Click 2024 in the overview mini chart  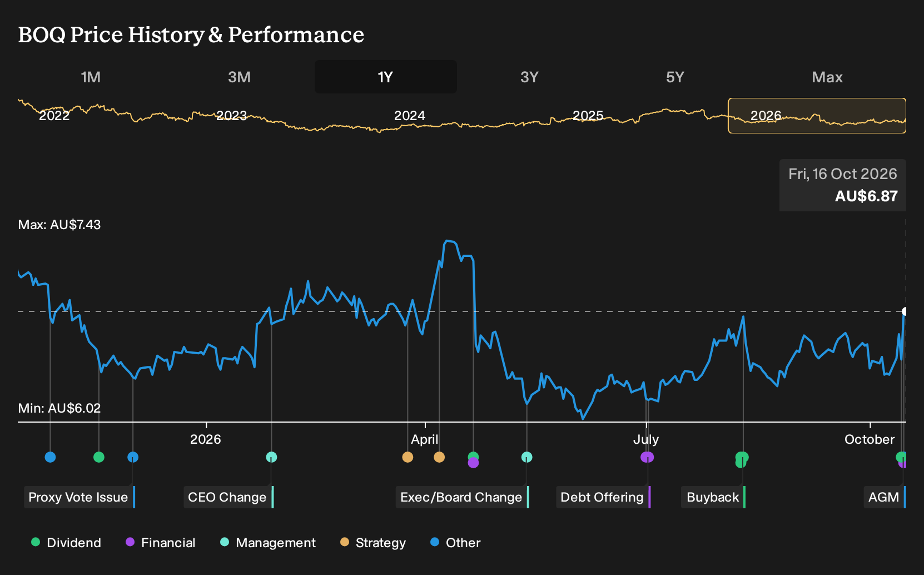point(410,116)
